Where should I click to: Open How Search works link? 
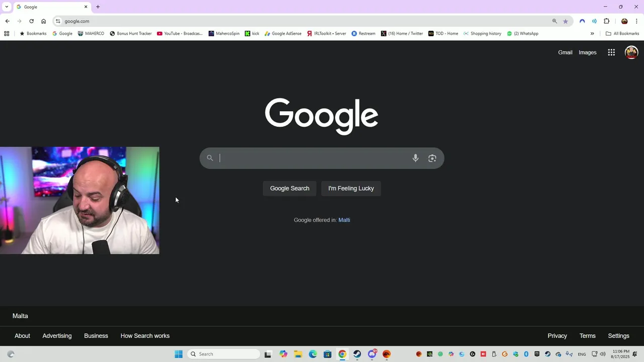[x=145, y=336]
